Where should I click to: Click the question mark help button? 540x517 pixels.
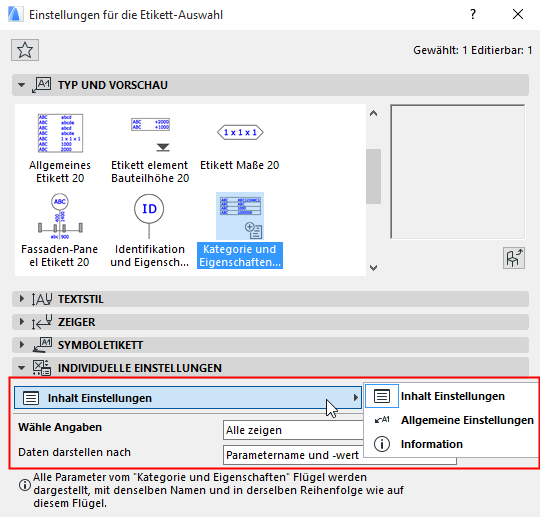coord(473,14)
